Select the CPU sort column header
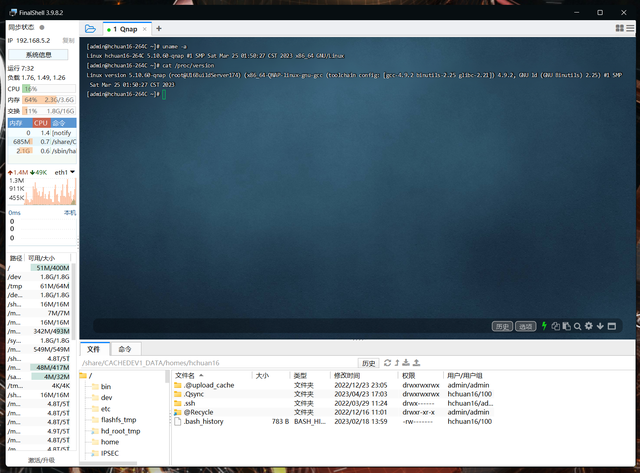Viewport: 640px width, 473px height. pos(41,123)
